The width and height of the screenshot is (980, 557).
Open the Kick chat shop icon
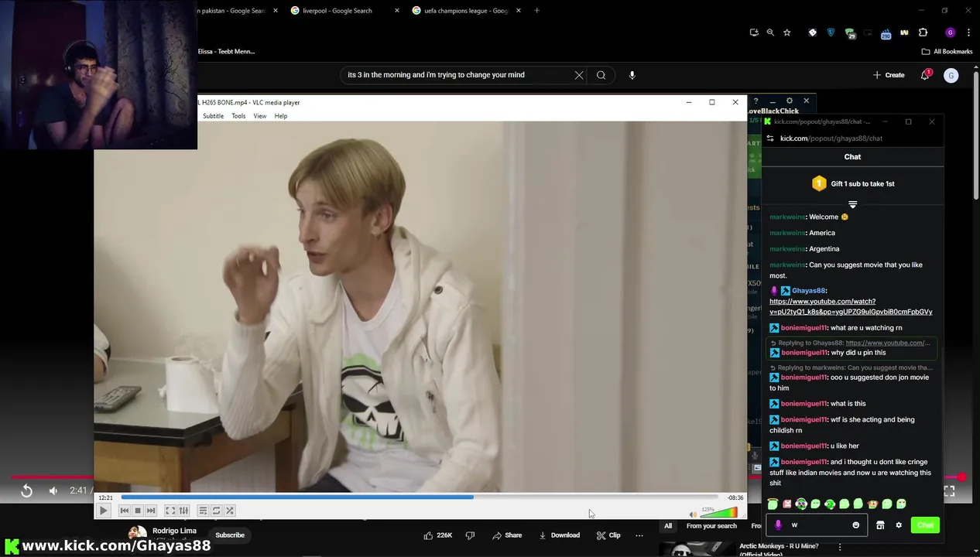point(880,525)
